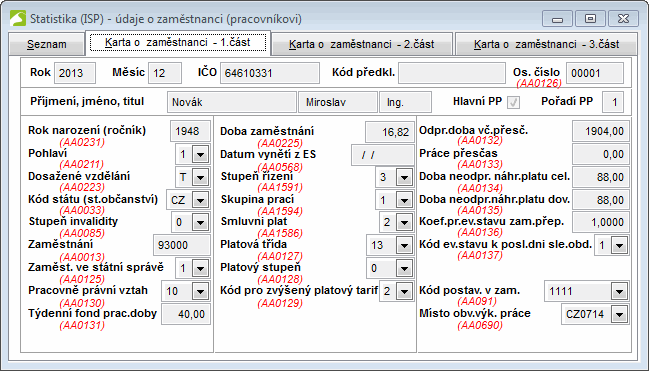This screenshot has height=371, width=649.
Task: Click Týdenní fond prac.doby field 40,00
Action: click(186, 314)
